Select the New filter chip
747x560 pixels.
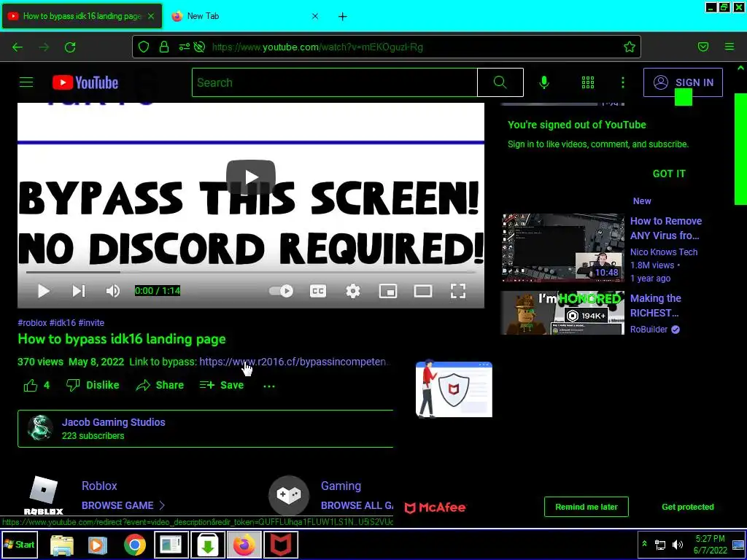point(642,201)
